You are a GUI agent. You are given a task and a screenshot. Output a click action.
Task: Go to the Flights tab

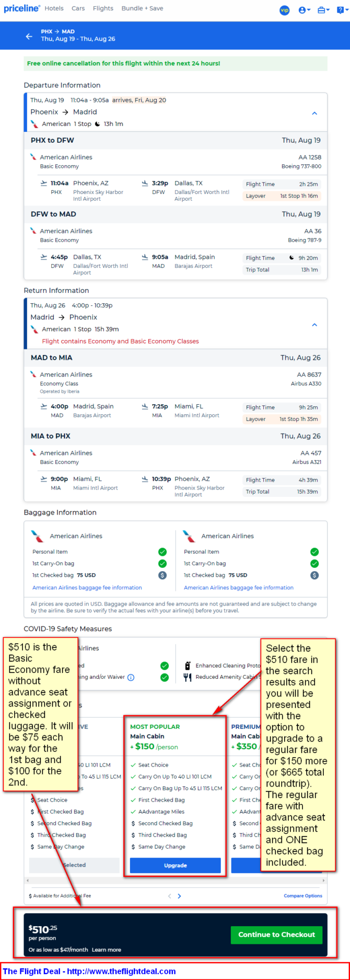coord(103,8)
